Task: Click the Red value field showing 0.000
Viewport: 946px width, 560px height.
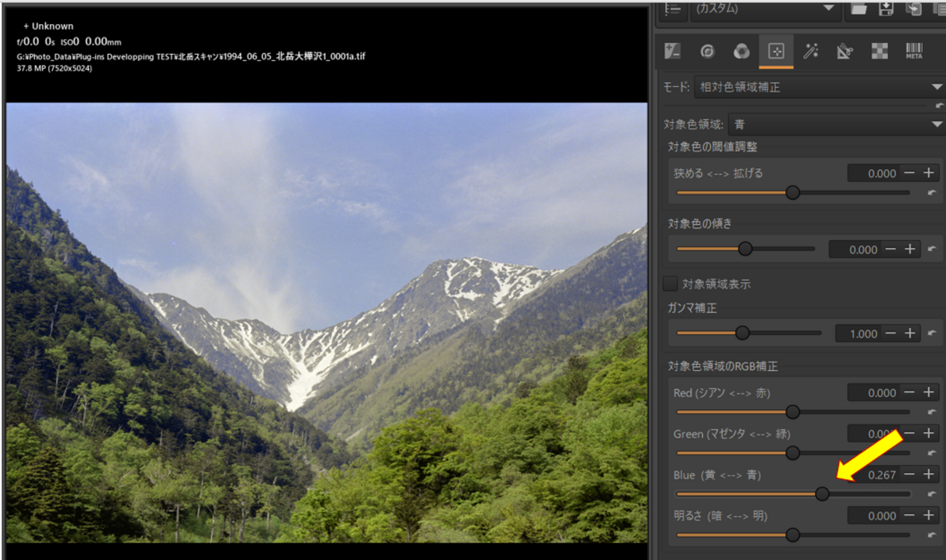Action: tap(874, 393)
